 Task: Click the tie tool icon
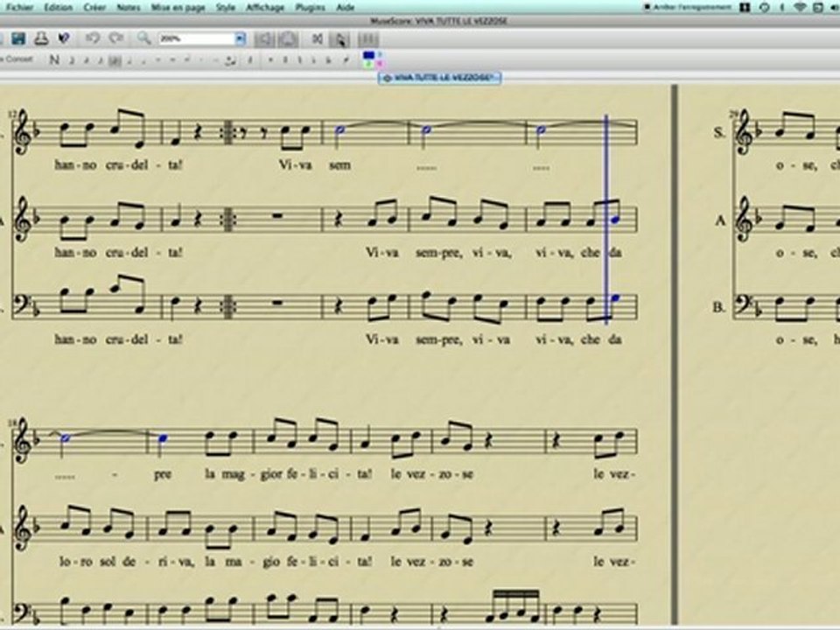tap(230, 60)
